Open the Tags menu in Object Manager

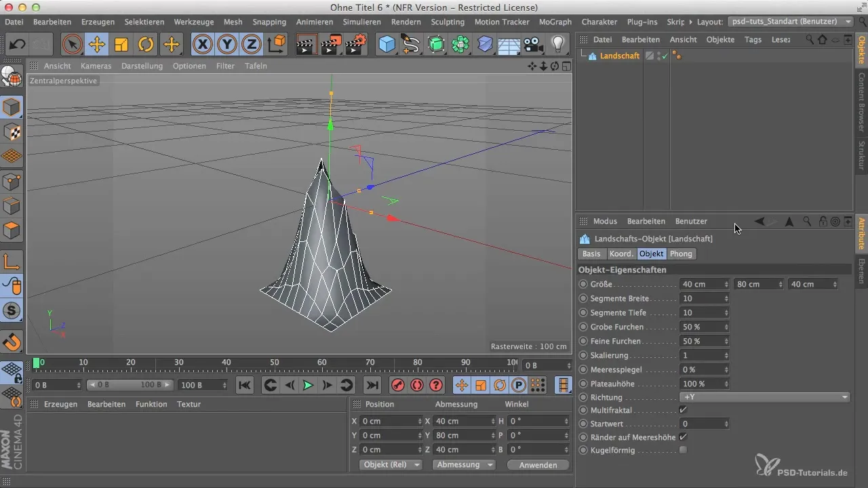pyautogui.click(x=753, y=39)
